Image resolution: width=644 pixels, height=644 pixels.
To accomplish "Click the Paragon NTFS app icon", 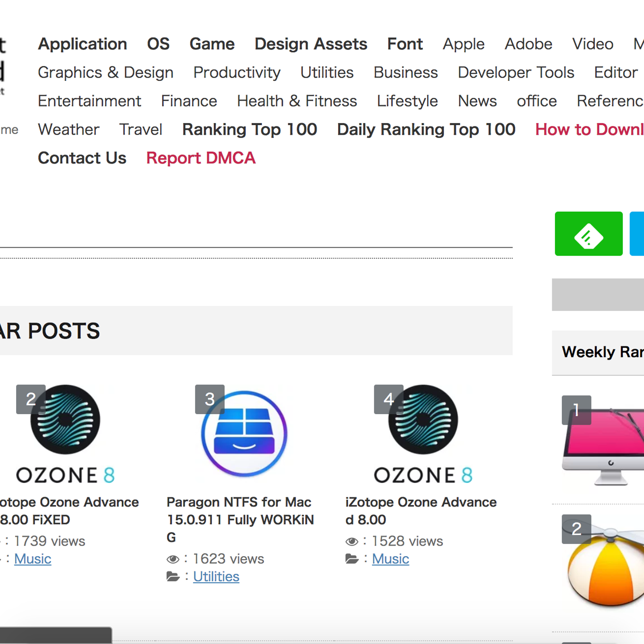I will 244,434.
